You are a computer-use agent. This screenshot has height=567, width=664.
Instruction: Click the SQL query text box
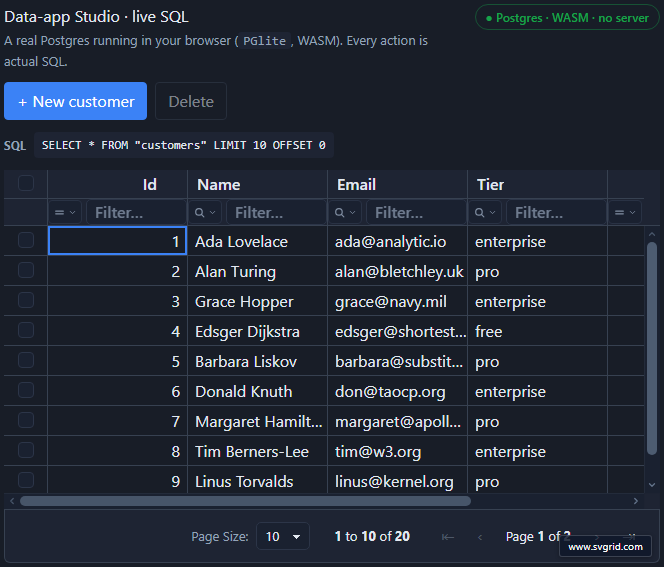[184, 145]
